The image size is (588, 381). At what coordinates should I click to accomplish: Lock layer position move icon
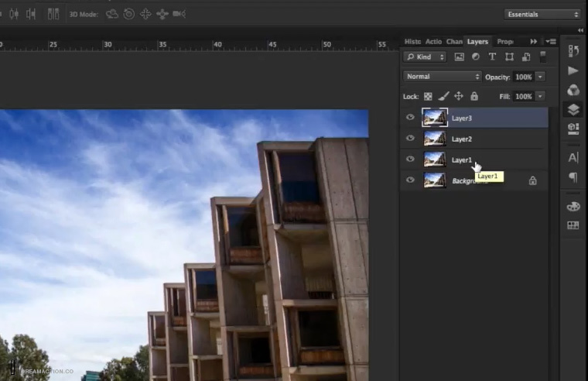[x=459, y=97]
